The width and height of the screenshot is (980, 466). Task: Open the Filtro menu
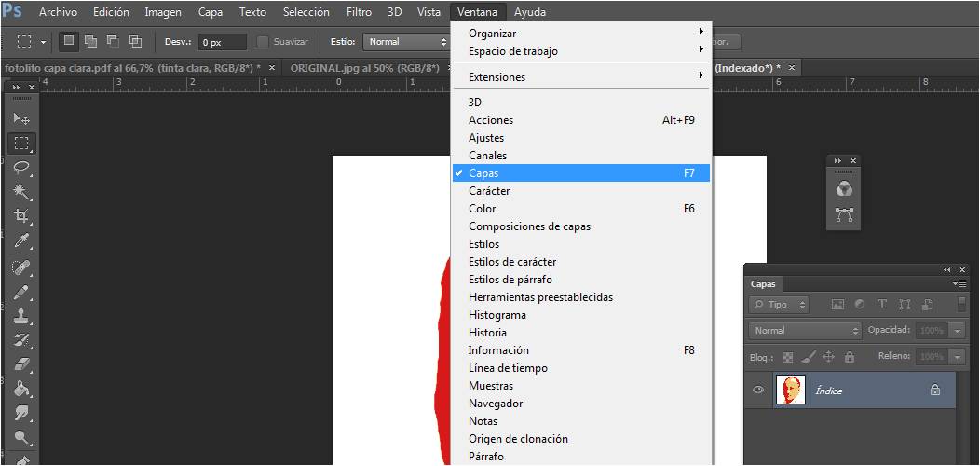pyautogui.click(x=359, y=12)
